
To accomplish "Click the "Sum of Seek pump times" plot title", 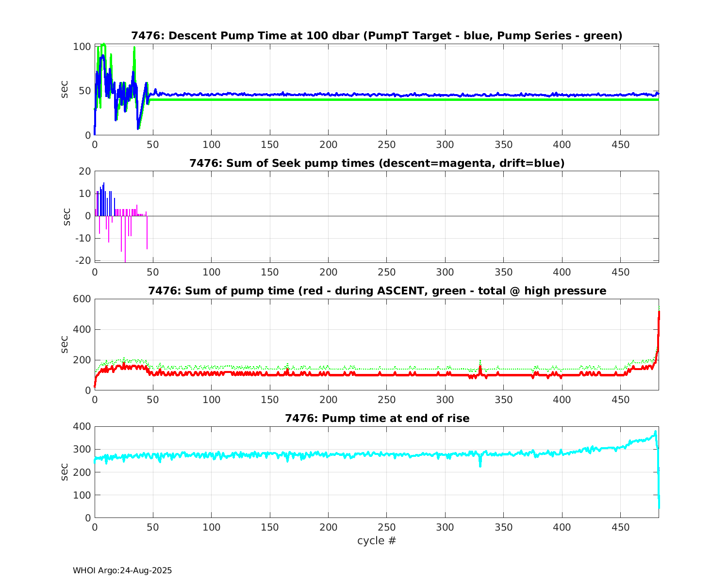I will coord(377,163).
